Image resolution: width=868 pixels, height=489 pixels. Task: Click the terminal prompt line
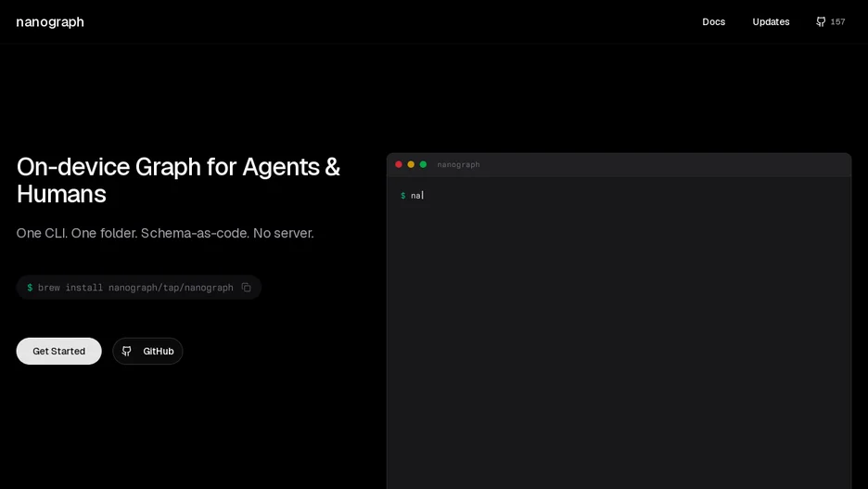click(412, 196)
